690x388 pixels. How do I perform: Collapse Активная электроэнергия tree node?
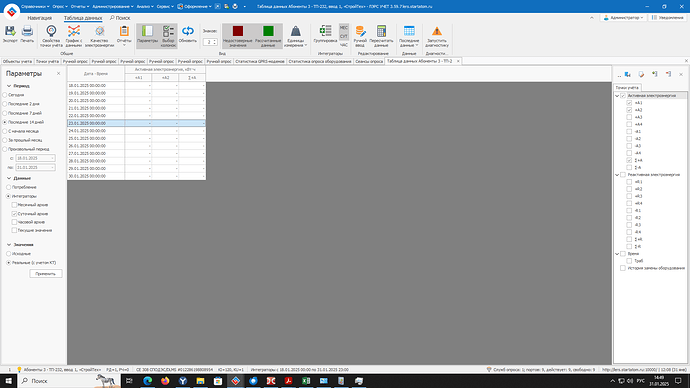coord(617,95)
